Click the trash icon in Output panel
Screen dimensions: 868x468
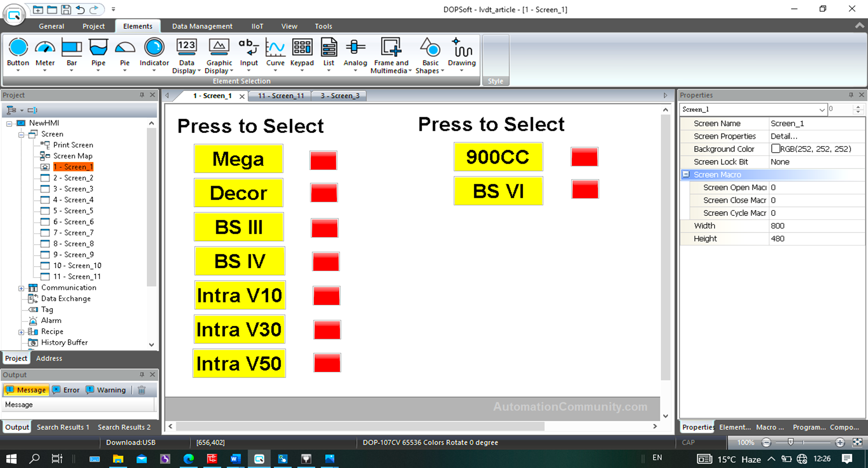[x=142, y=389]
